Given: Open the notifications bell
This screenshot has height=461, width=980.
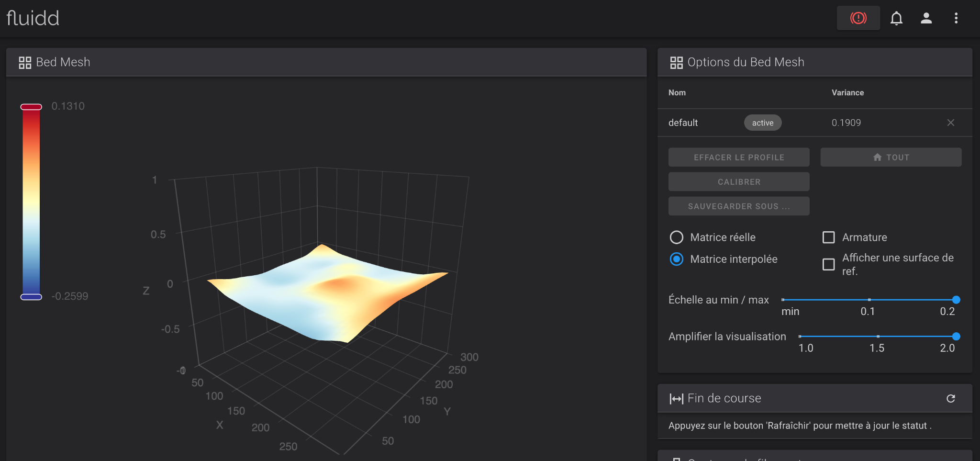Looking at the screenshot, I should (896, 18).
